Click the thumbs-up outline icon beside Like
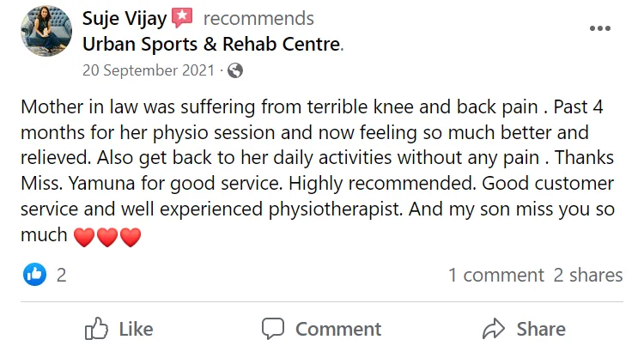The height and width of the screenshot is (352, 644). [x=96, y=329]
